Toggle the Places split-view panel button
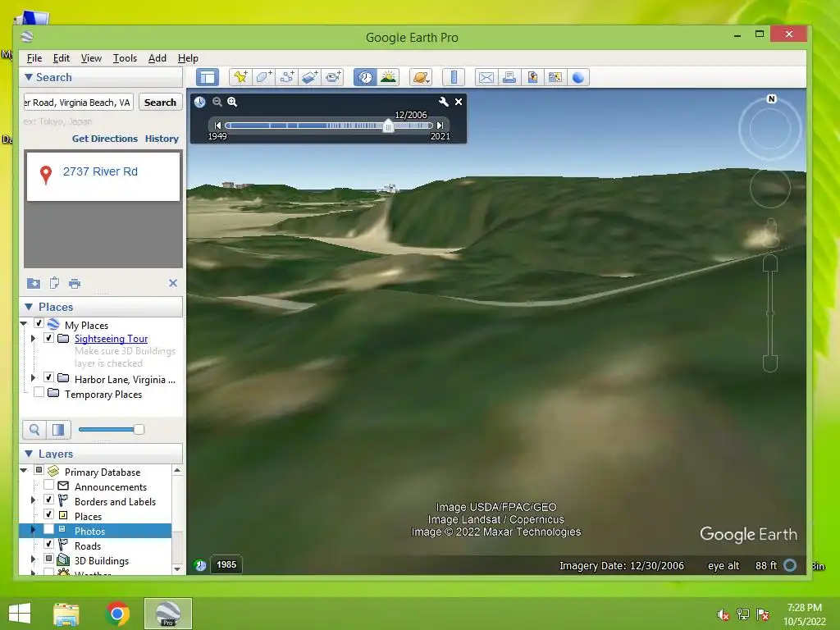Screen dimensions: 840x630 coord(58,430)
